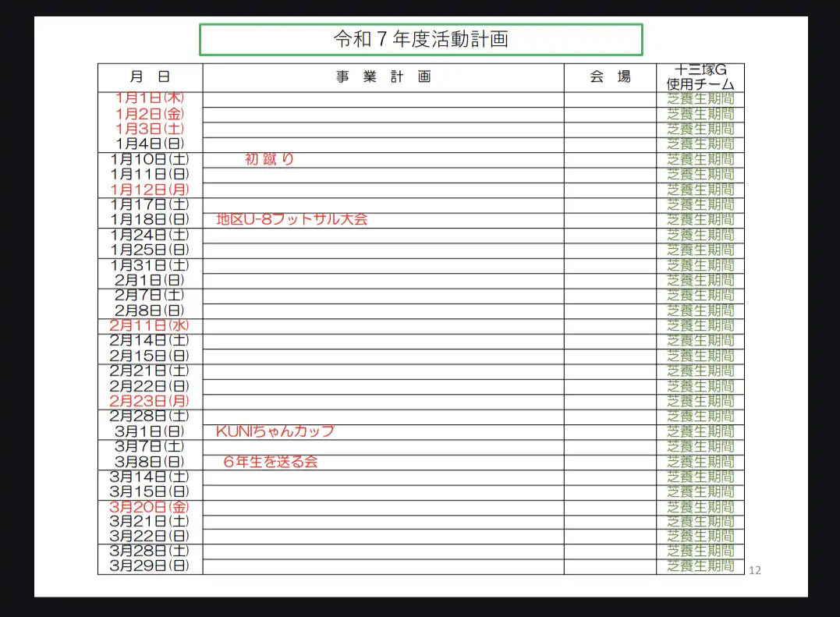This screenshot has width=840, height=617.
Task: Click the date 1月4日(日)
Action: click(x=150, y=144)
